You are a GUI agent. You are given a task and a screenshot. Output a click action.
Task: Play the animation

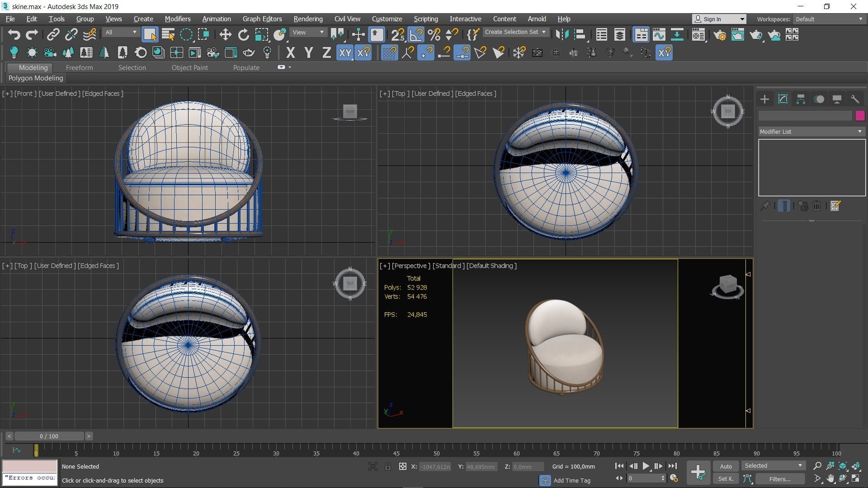click(646, 466)
